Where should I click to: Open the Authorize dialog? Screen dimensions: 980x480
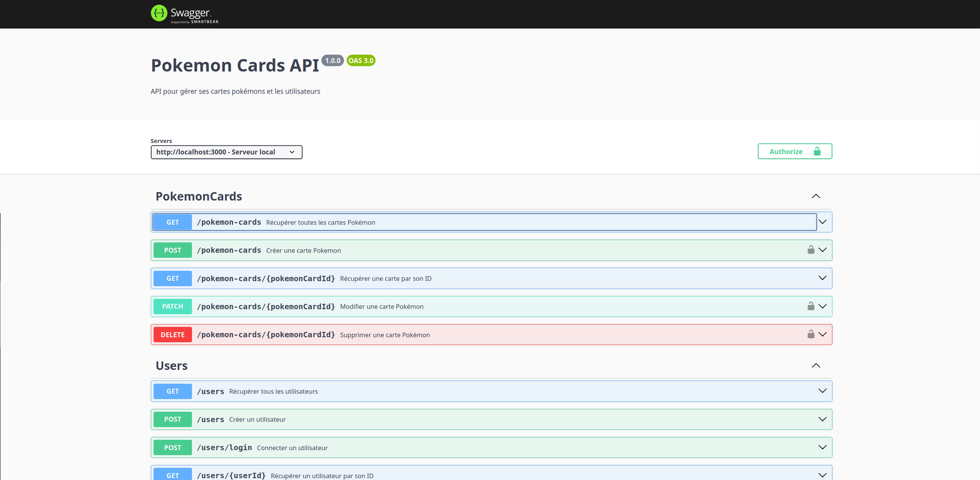tap(795, 151)
